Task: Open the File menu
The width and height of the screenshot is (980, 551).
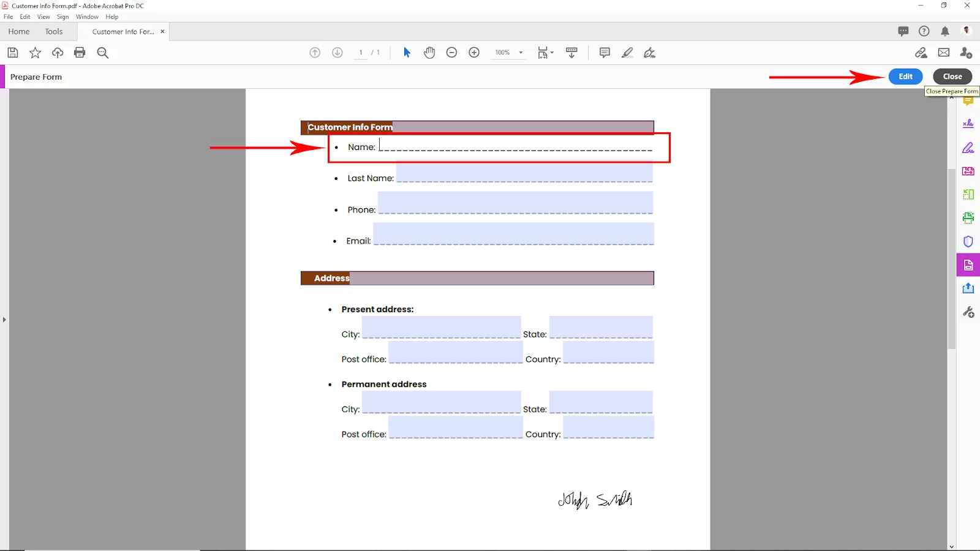Action: [8, 17]
